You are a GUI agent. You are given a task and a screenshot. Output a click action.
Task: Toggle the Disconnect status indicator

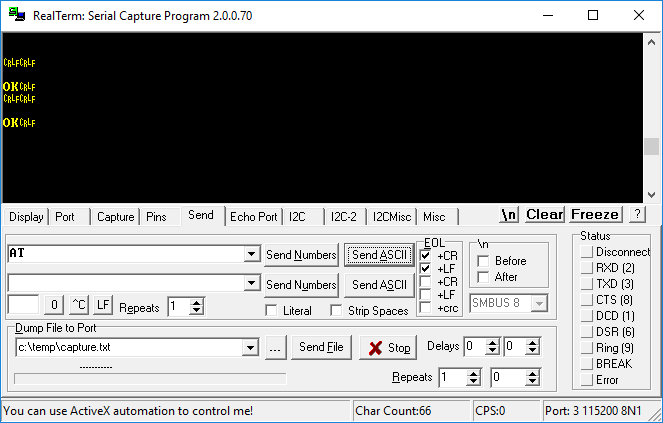[x=586, y=252]
